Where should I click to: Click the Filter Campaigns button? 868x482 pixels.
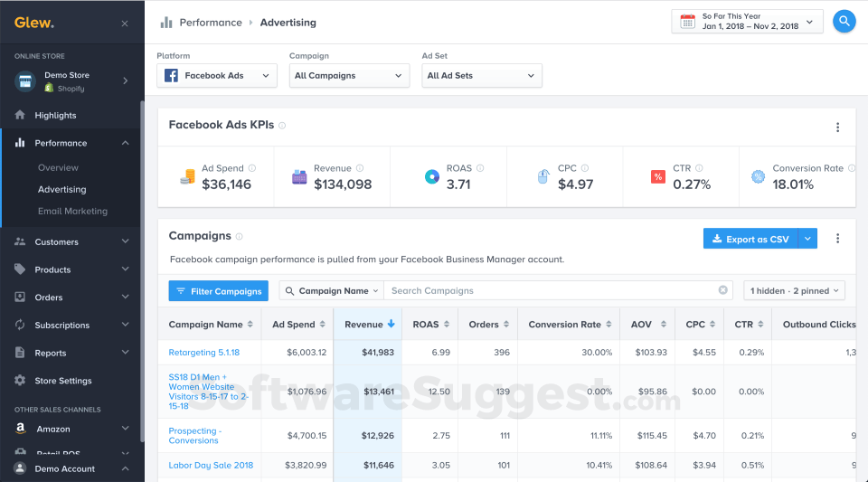tap(218, 291)
